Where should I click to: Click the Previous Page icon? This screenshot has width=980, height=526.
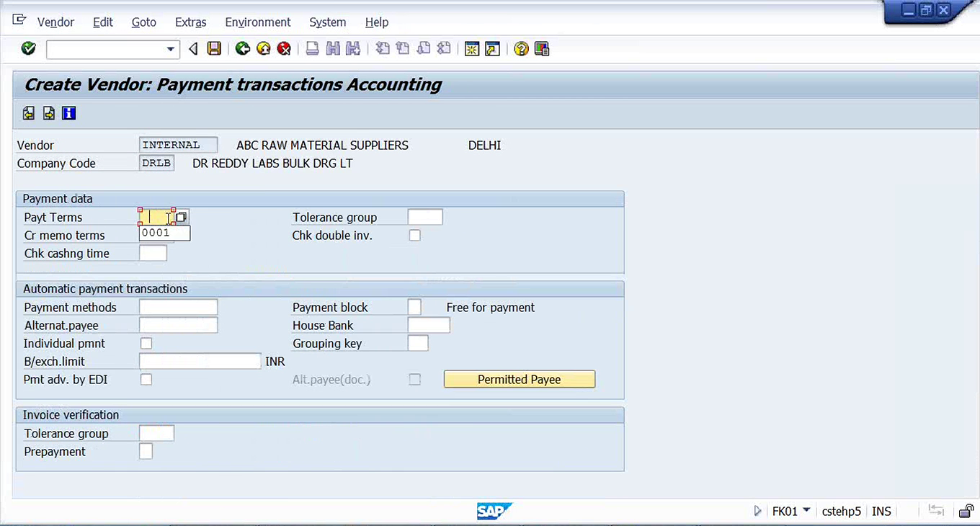tap(403, 49)
